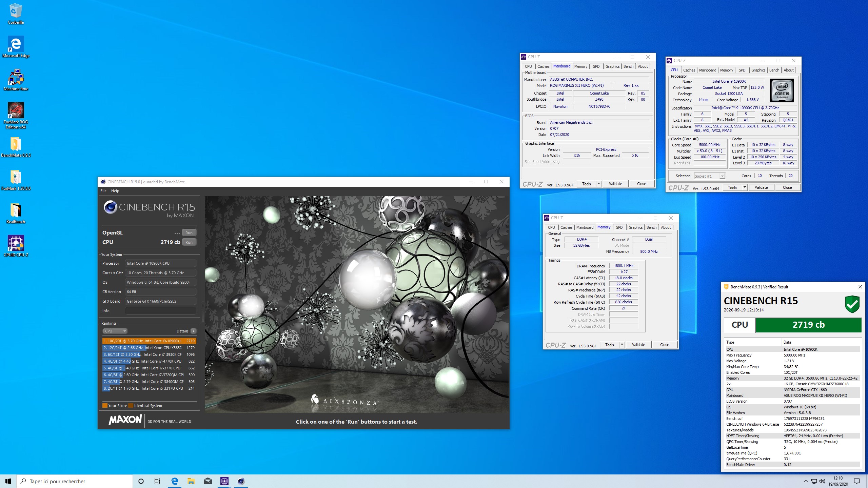Image resolution: width=868 pixels, height=488 pixels.
Task: Click the Intel Core i9 logo in CPU-Z
Action: coord(782,90)
